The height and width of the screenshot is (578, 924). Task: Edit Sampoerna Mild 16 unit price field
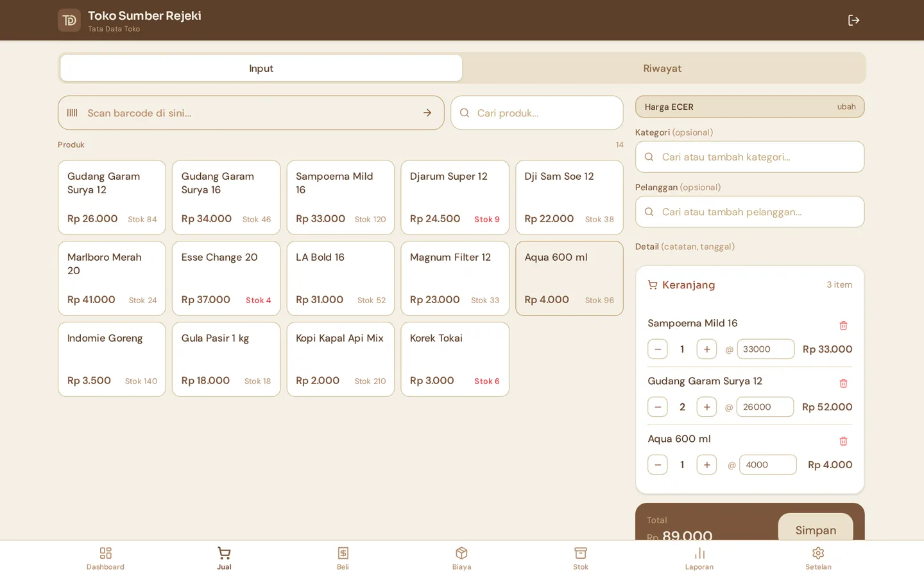[x=766, y=349]
